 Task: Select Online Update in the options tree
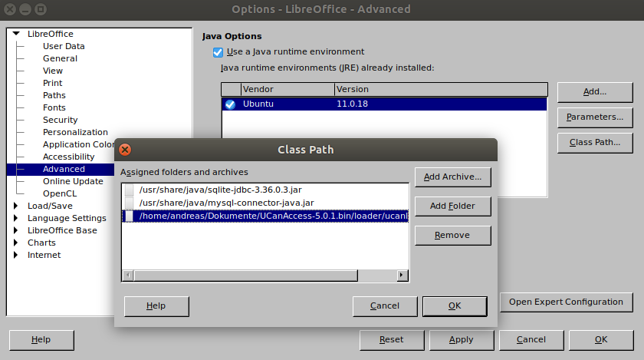coord(73,181)
